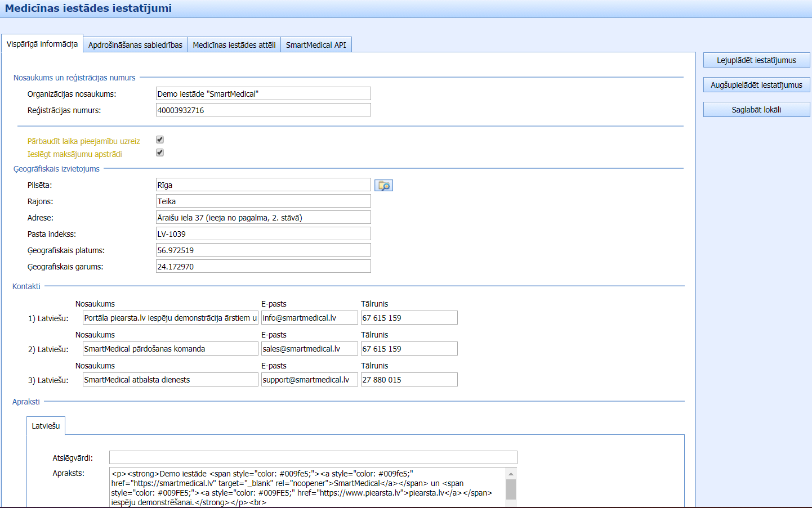Click the scroll-up arrow in Apraksts textarea

[511, 474]
